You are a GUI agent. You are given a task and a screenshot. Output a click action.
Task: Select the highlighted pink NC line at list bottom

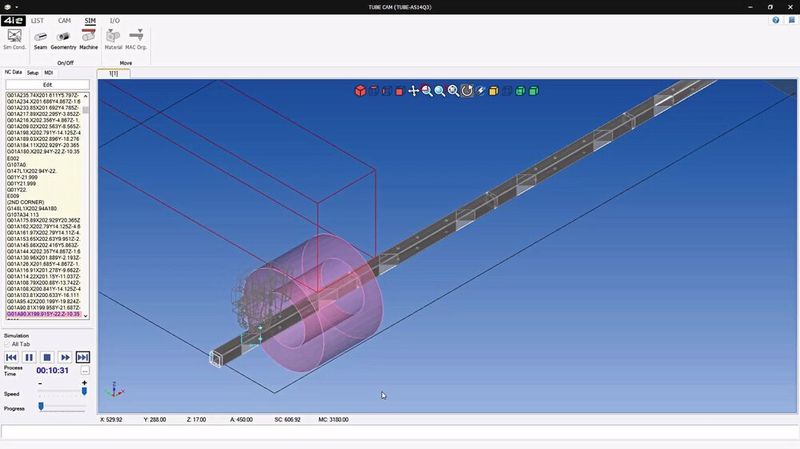(x=43, y=314)
